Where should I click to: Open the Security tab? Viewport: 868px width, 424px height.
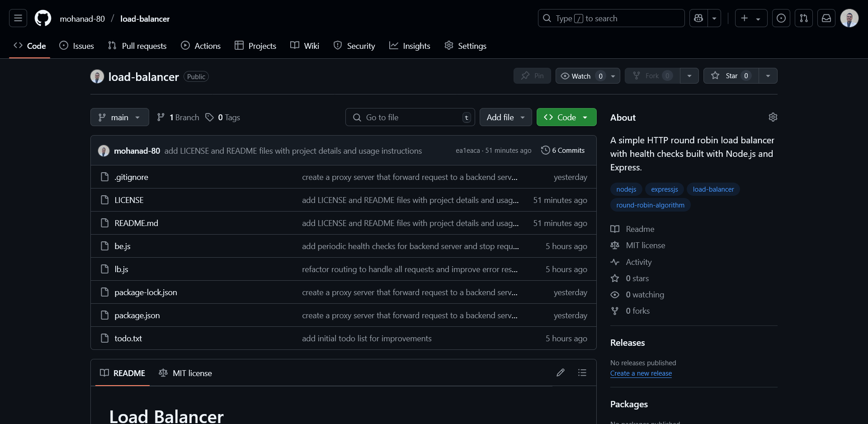(x=354, y=45)
